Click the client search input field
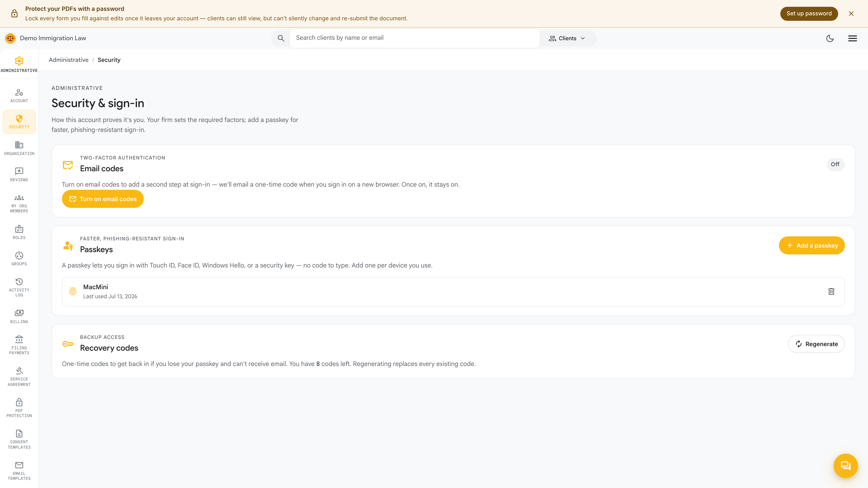The width and height of the screenshot is (868, 488). click(415, 38)
